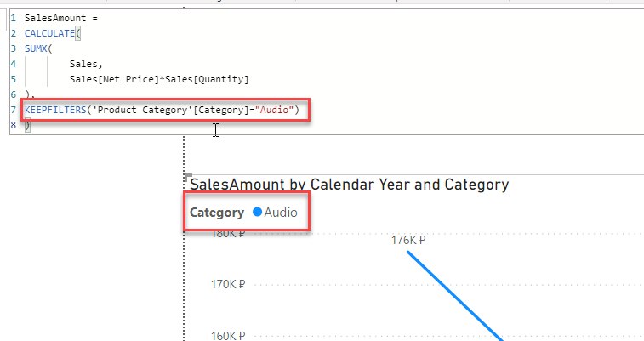644x341 pixels.
Task: Click the 170K ₽ axis label
Action: coord(228,284)
